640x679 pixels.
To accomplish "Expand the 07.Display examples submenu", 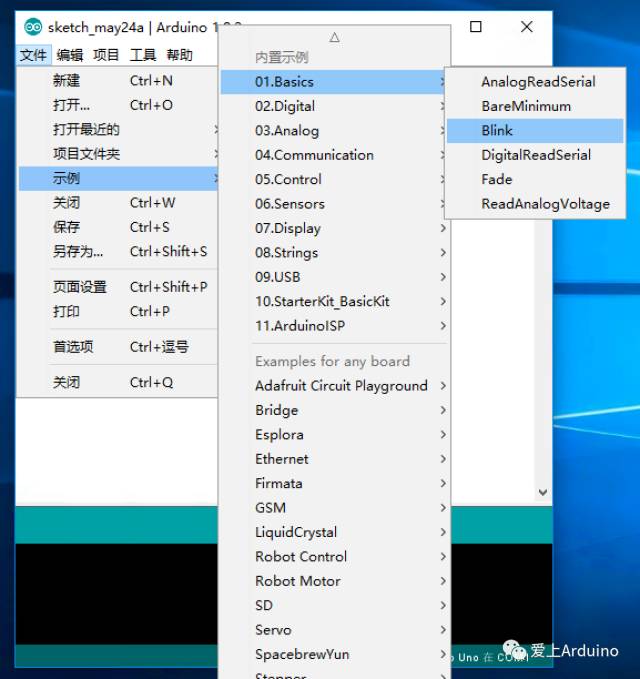I will pos(334,228).
